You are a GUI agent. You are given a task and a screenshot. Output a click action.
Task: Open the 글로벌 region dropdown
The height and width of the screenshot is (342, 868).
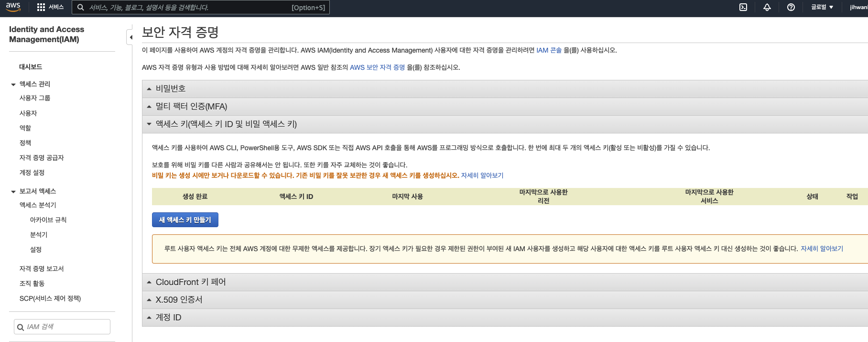tap(822, 7)
